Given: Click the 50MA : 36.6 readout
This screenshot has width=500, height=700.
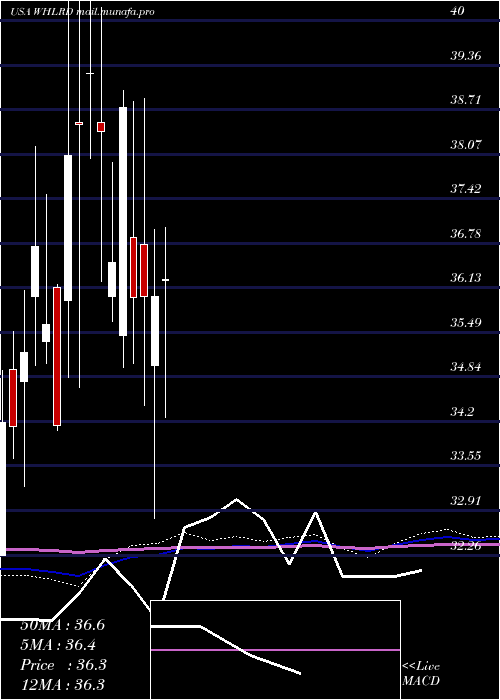Looking at the screenshot, I should click(x=63, y=625).
